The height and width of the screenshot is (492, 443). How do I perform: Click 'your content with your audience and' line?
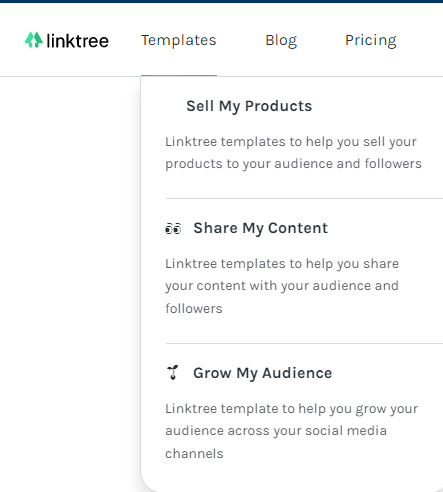pyautogui.click(x=282, y=286)
